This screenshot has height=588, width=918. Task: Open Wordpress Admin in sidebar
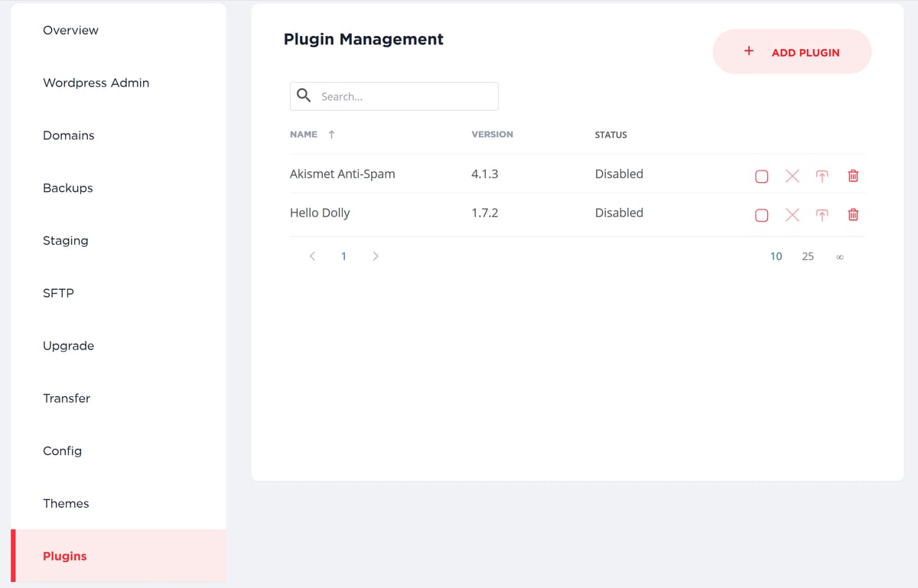tap(96, 83)
